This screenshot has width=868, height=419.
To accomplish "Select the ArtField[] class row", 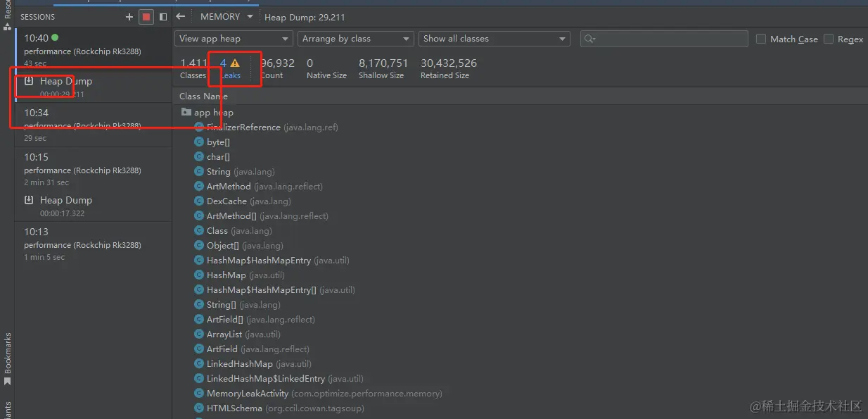I will tap(520, 319).
